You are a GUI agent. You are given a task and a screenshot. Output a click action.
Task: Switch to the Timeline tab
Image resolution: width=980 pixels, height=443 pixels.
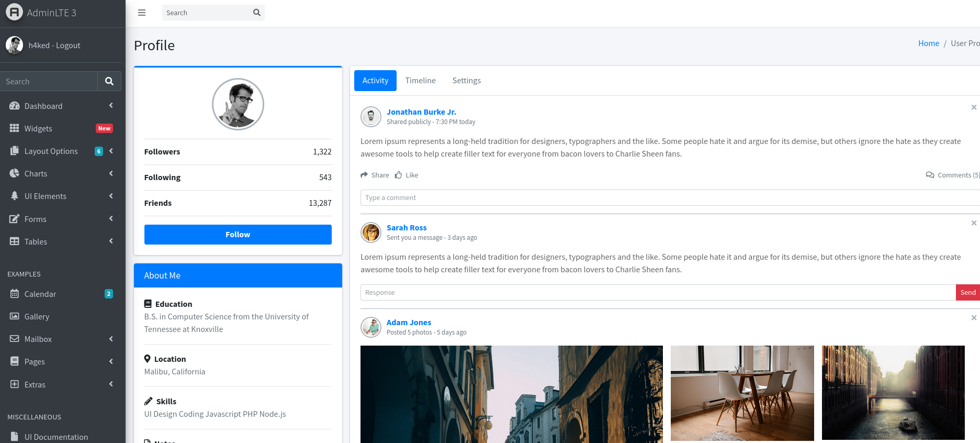click(x=420, y=81)
